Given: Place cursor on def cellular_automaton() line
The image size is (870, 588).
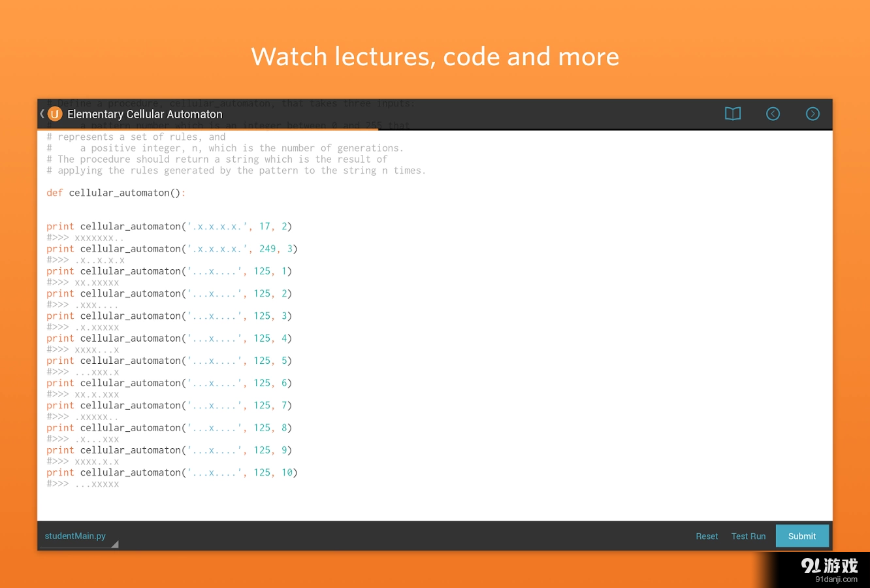Looking at the screenshot, I should [x=116, y=193].
